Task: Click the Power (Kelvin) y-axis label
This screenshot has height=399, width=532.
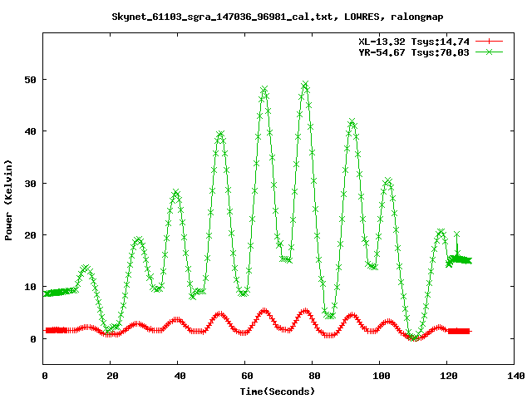Action: [9, 197]
